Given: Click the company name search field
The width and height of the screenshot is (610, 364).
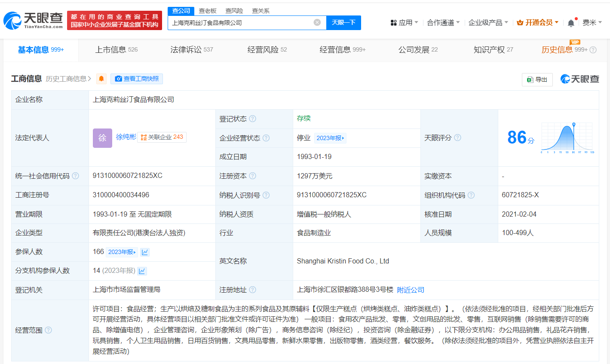Looking at the screenshot, I should pyautogui.click(x=241, y=23).
